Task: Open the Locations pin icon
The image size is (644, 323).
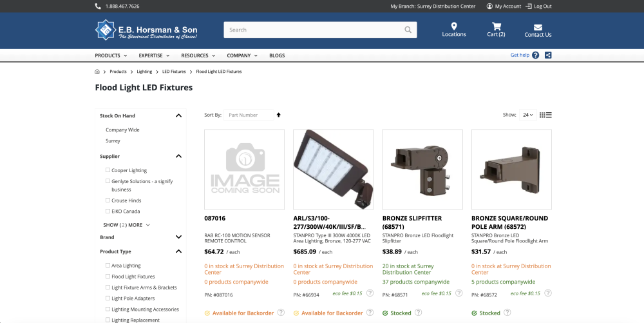Action: click(454, 26)
